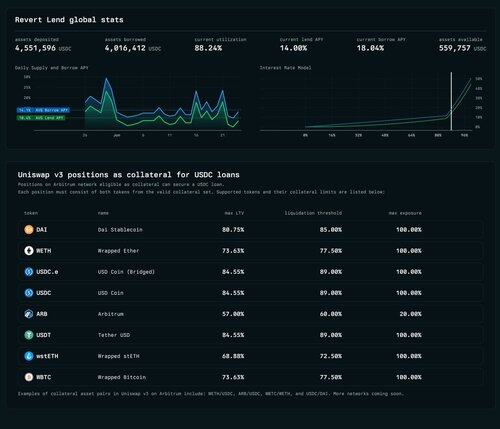Click wstETH liquidation threshold 72.50%
This screenshot has width=500, height=429.
coord(331,356)
